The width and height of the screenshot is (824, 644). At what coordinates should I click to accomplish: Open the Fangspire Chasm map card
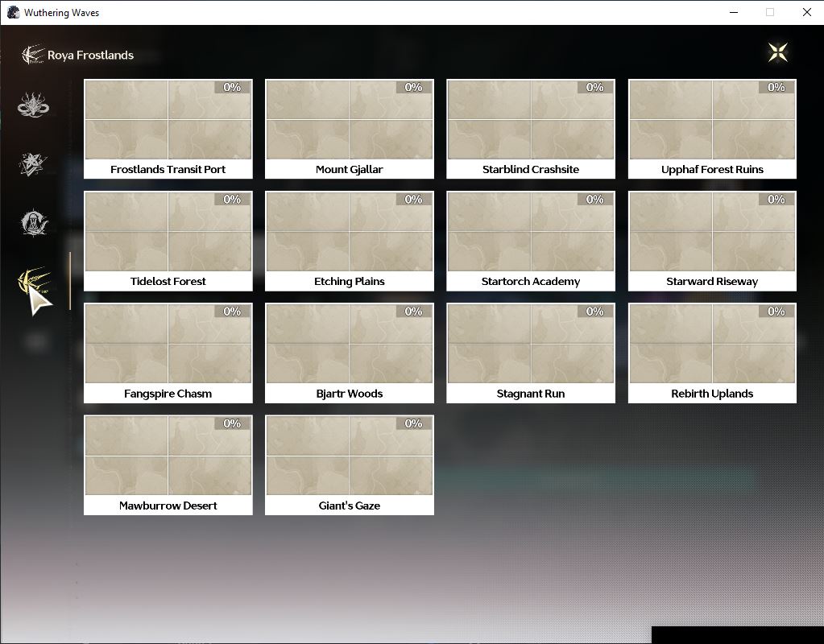pos(168,353)
